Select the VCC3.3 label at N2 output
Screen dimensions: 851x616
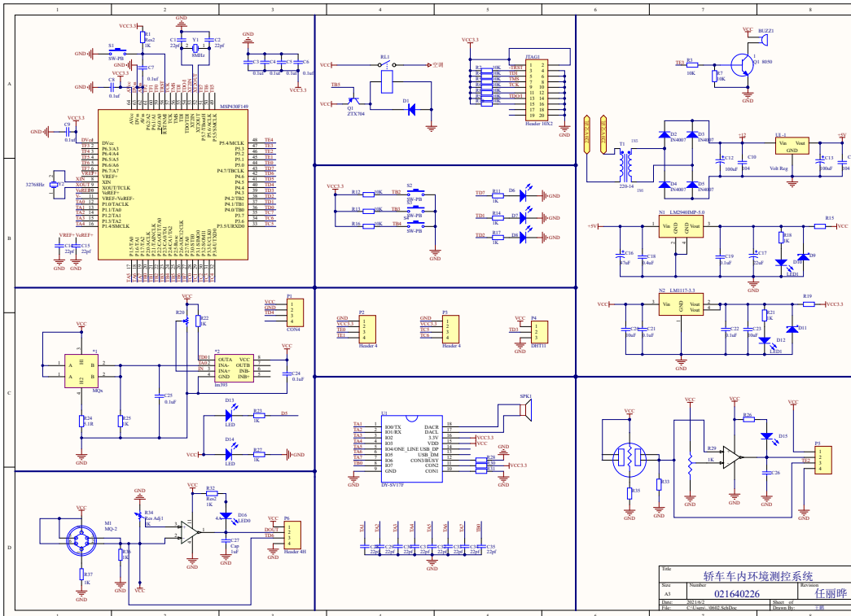(836, 304)
